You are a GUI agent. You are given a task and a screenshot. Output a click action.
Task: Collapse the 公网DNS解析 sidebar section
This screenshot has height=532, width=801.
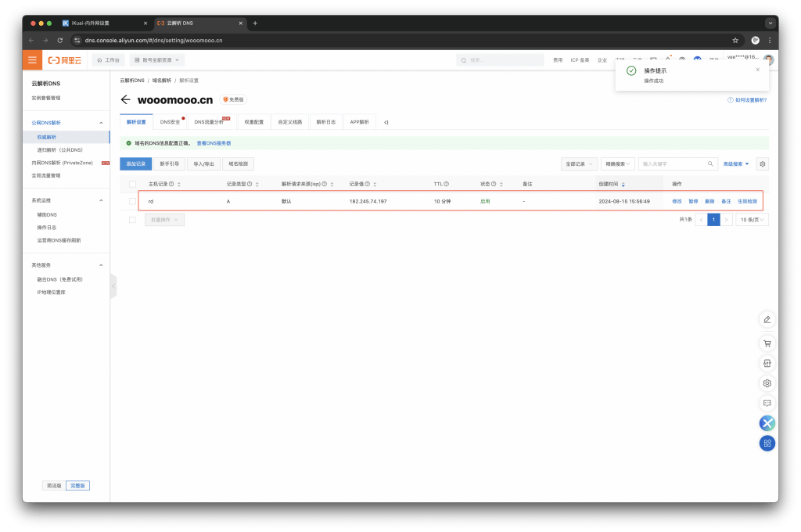click(101, 123)
